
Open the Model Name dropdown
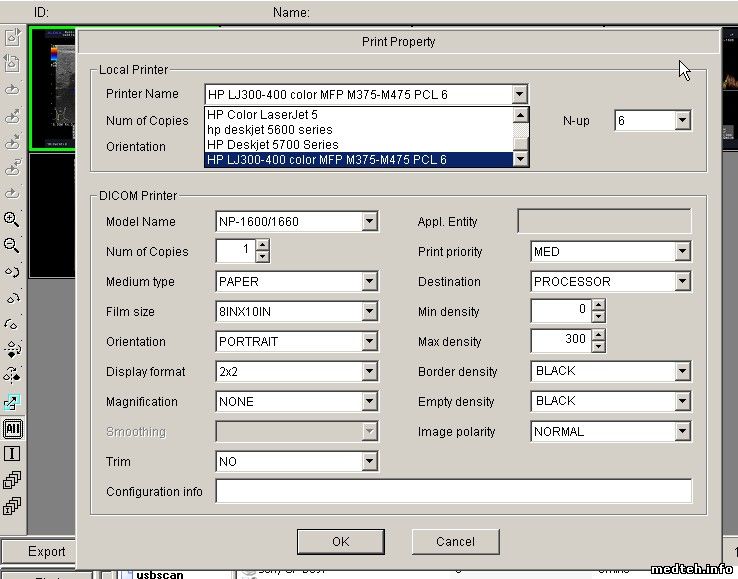(x=369, y=222)
